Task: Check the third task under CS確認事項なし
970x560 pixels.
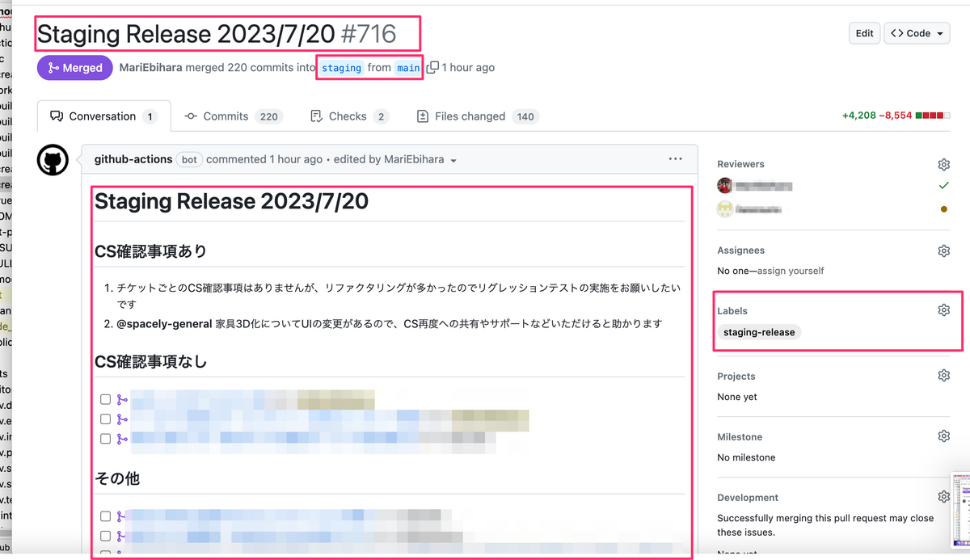Action: point(105,439)
